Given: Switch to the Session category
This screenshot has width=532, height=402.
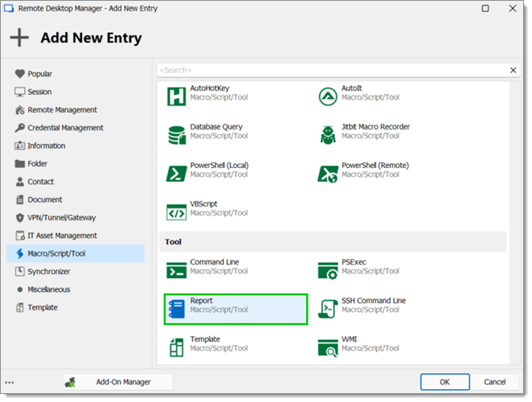Looking at the screenshot, I should click(x=76, y=92).
